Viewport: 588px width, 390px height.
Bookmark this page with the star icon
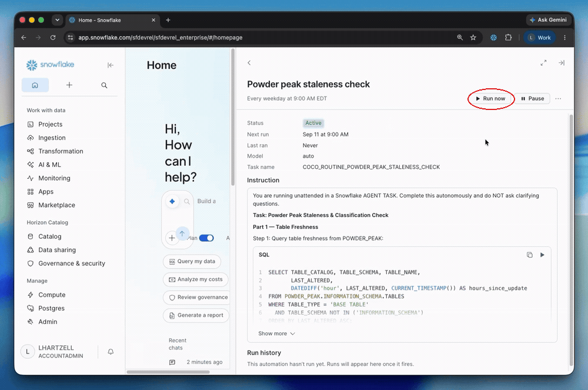pos(473,38)
